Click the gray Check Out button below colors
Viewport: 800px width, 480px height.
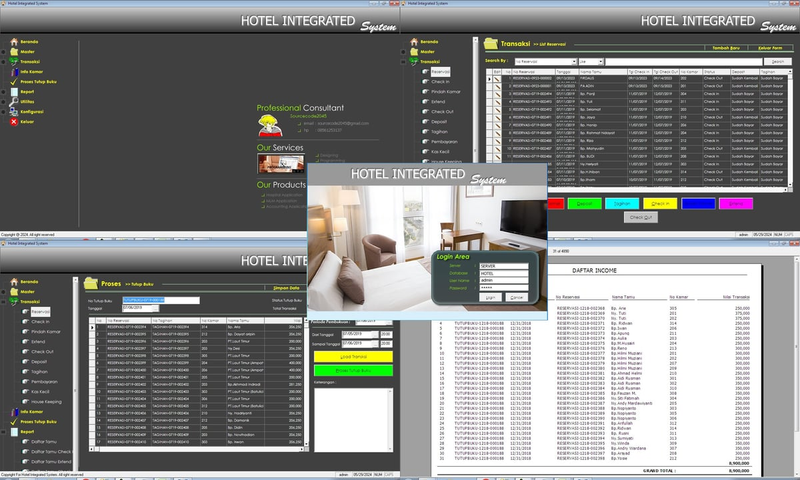tap(641, 217)
